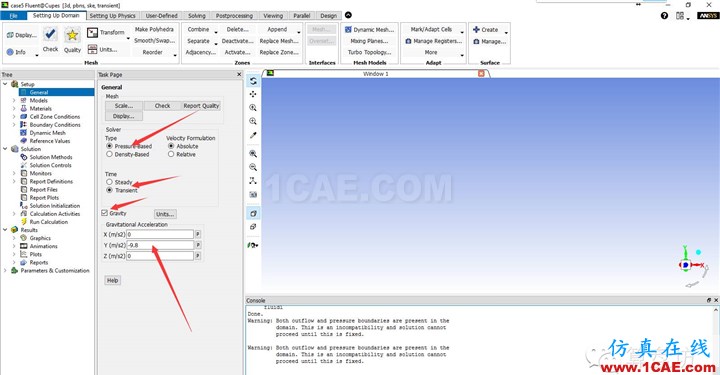Viewport: 720px width, 375px height.
Task: Switch to Setting Up Physics tab
Action: [112, 16]
